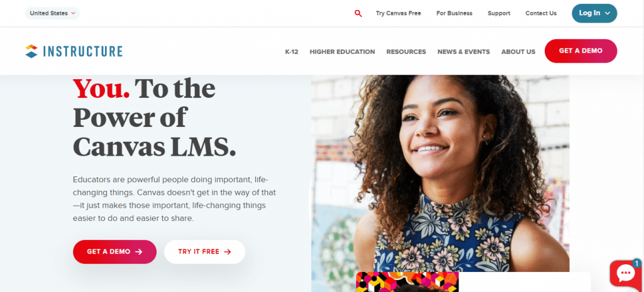Image resolution: width=644 pixels, height=292 pixels.
Task: Open the K-12 menu
Action: tap(292, 51)
